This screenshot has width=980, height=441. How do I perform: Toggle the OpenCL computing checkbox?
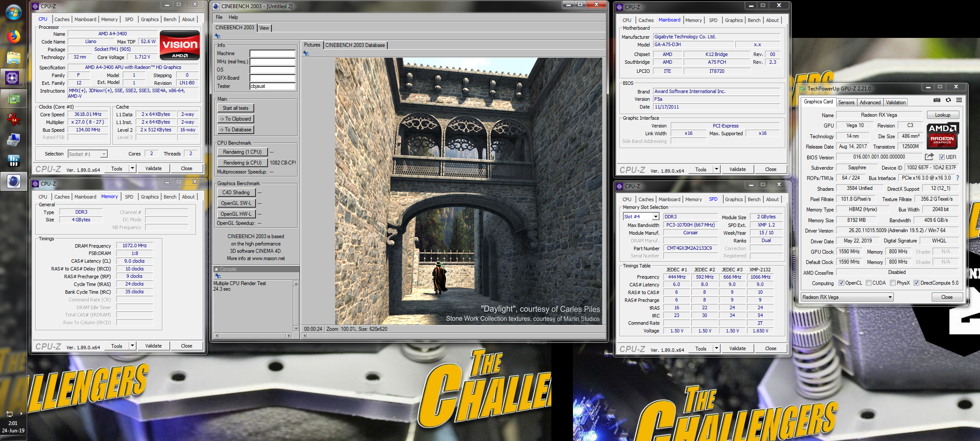pos(841,283)
